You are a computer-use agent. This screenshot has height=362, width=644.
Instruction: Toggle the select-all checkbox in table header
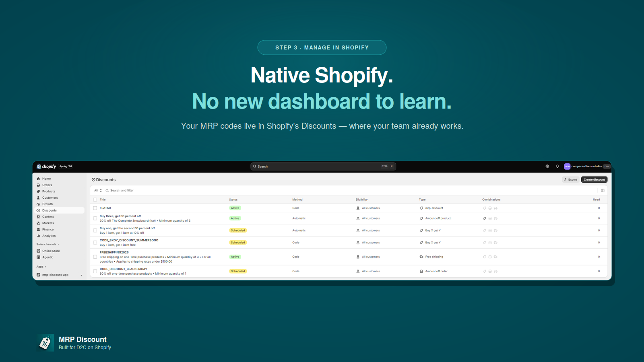coord(95,200)
